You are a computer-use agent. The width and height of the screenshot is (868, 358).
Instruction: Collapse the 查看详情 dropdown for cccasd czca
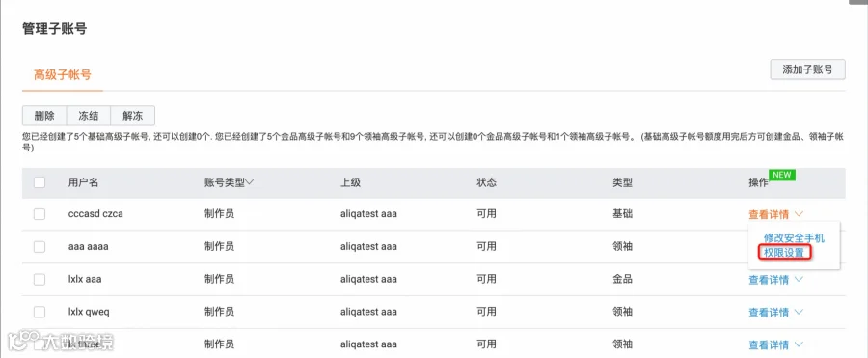[799, 214]
